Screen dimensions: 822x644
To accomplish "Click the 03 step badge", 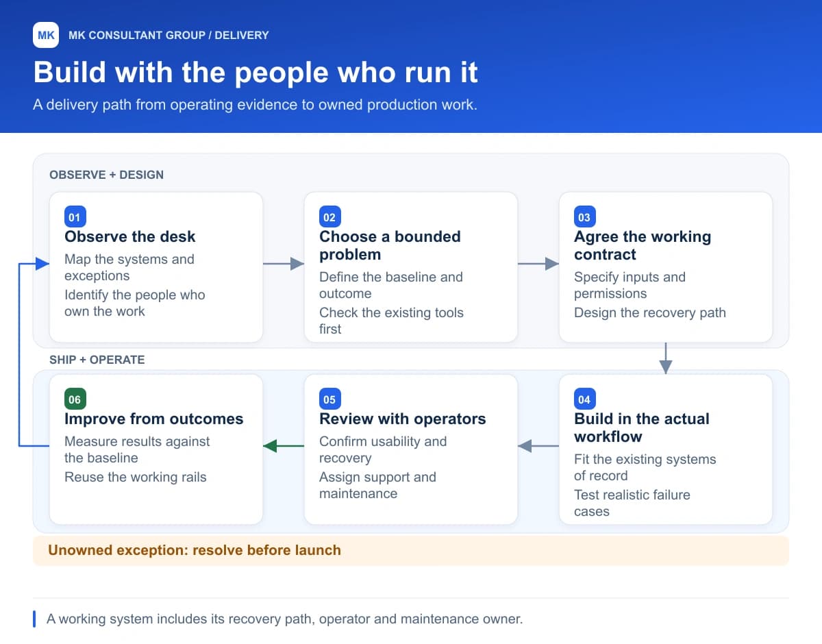I will pyautogui.click(x=584, y=217).
